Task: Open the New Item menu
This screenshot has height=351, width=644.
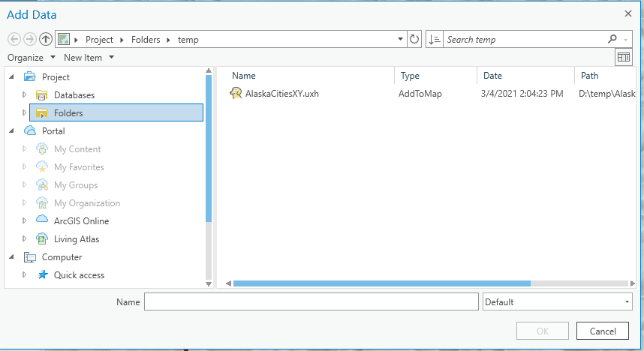Action: (x=89, y=58)
